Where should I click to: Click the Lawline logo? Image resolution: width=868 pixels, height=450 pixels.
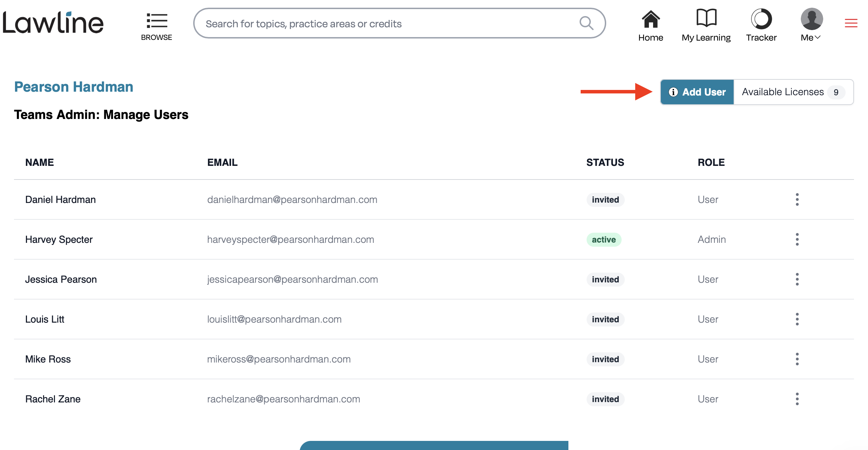pyautogui.click(x=53, y=23)
